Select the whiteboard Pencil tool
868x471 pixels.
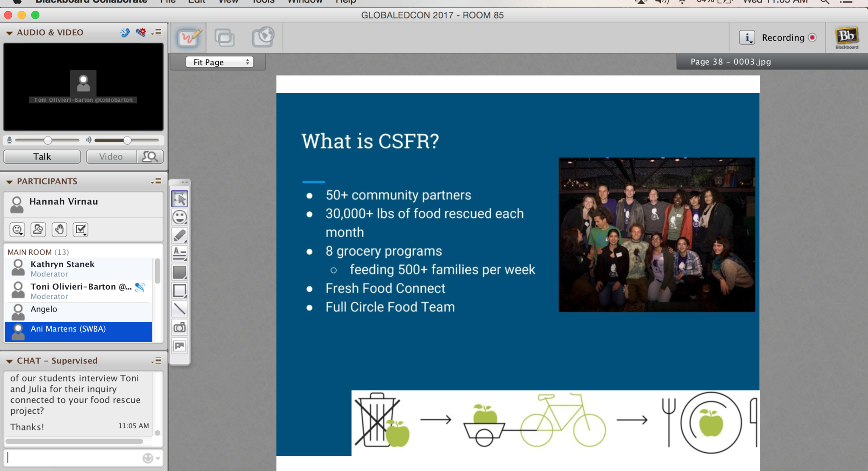(x=180, y=235)
